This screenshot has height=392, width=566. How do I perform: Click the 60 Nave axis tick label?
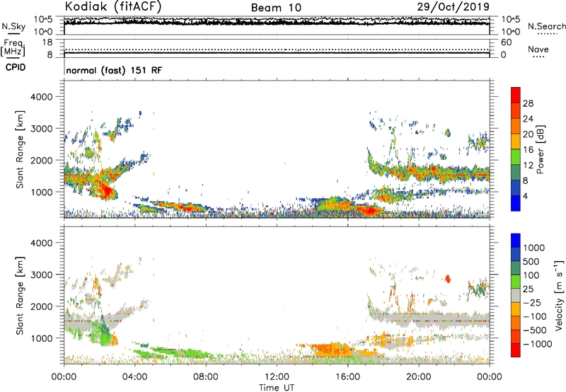pyautogui.click(x=506, y=42)
